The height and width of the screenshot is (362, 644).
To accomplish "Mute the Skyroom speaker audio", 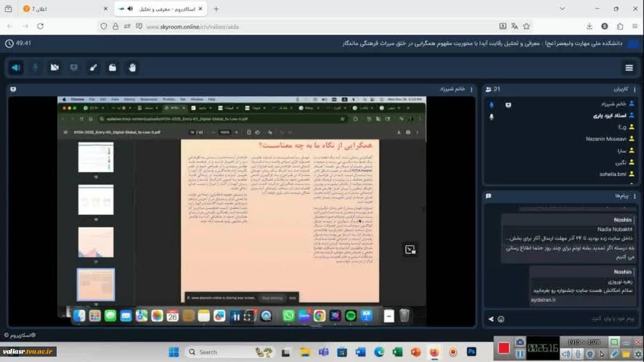I will point(16,67).
